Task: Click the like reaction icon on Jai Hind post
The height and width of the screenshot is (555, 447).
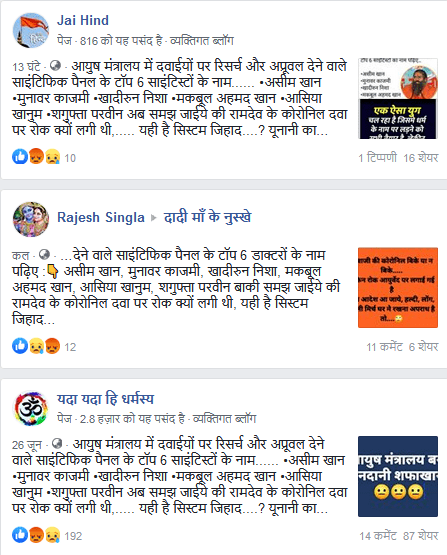Action: [20, 156]
